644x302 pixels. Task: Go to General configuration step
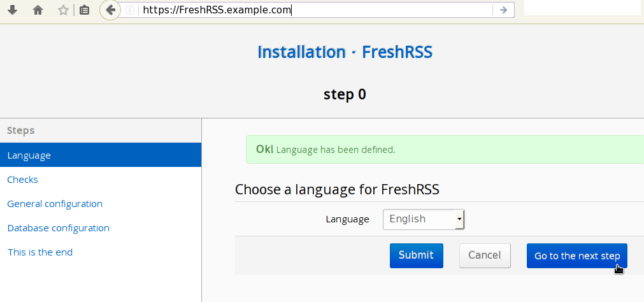pos(55,204)
